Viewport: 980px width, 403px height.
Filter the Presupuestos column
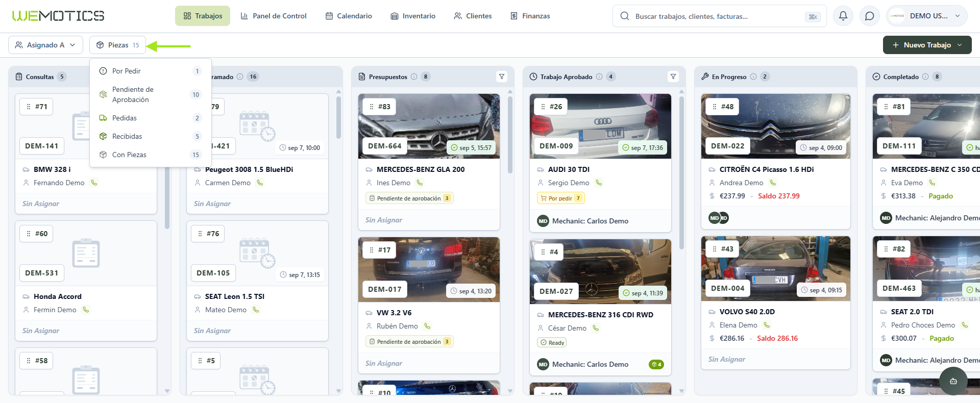[502, 77]
